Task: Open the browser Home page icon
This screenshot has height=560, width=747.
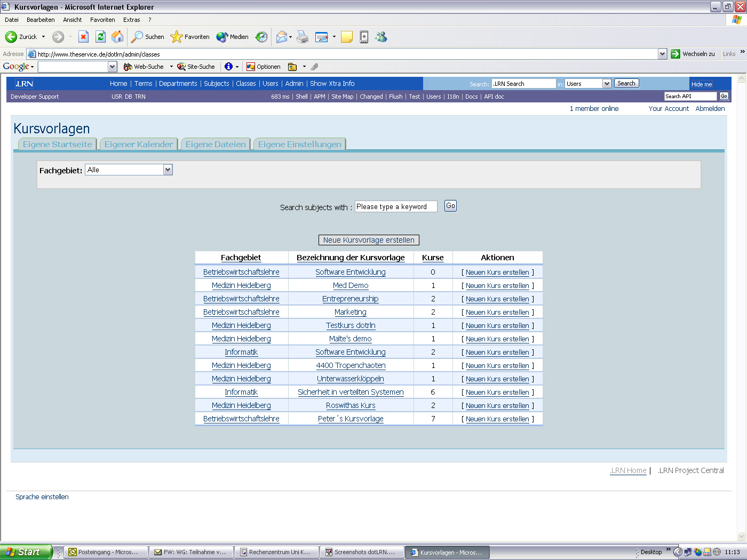Action: pyautogui.click(x=117, y=37)
